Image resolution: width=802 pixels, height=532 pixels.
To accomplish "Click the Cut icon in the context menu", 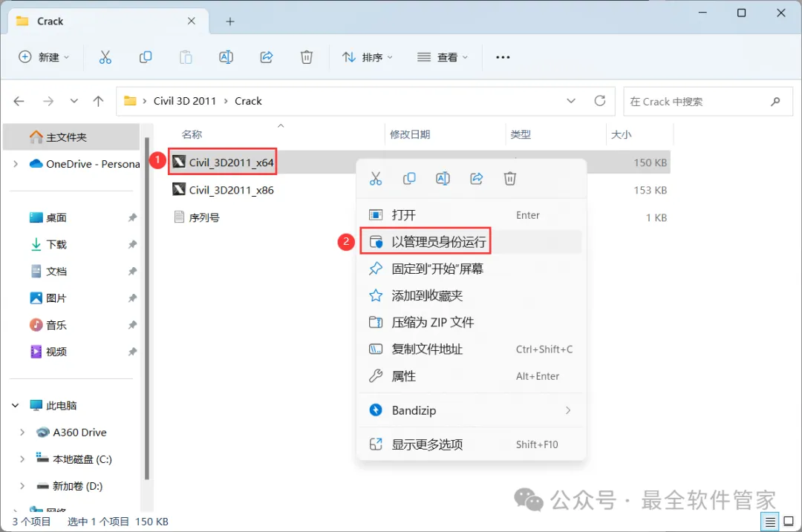I will click(376, 178).
